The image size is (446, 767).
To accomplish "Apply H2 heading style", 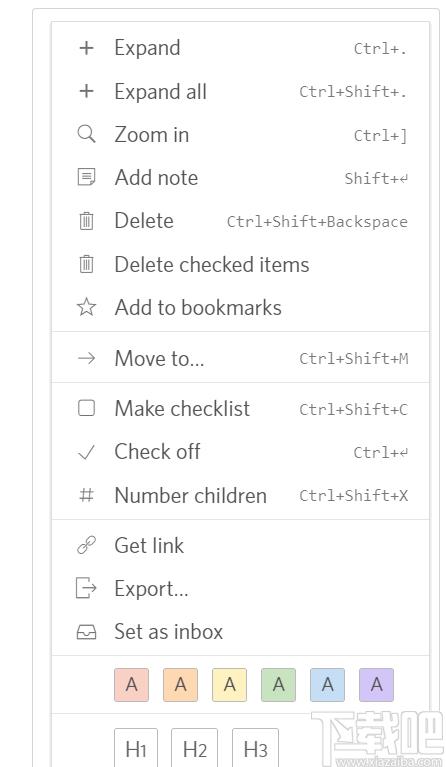I will (x=195, y=748).
